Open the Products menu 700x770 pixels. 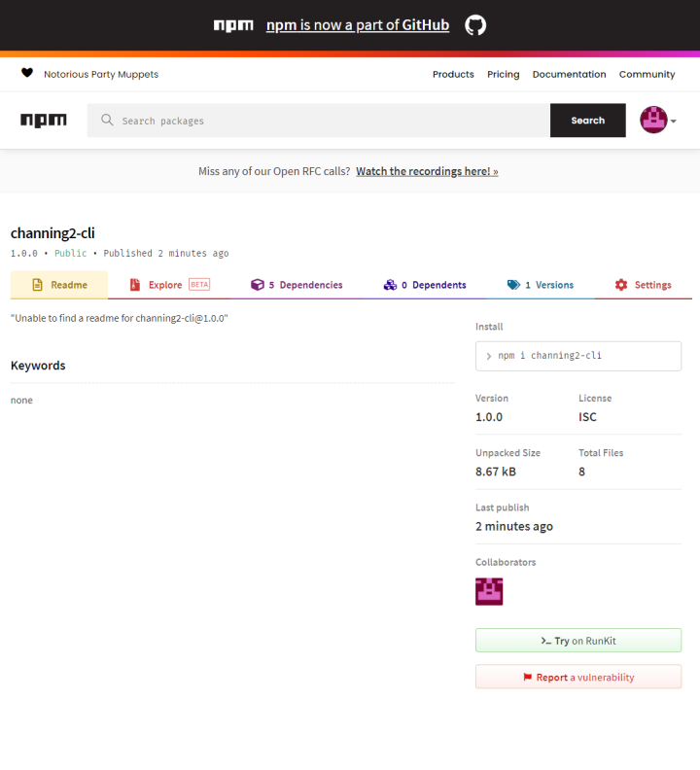point(453,74)
